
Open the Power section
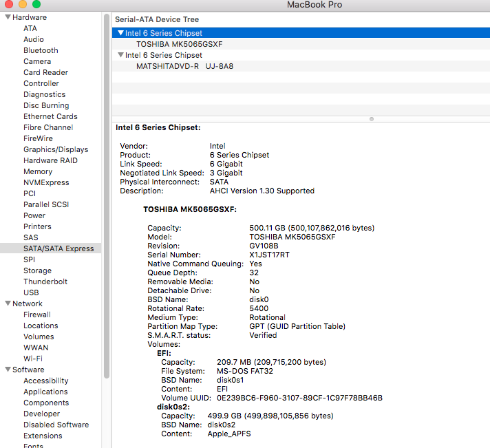pyautogui.click(x=34, y=215)
